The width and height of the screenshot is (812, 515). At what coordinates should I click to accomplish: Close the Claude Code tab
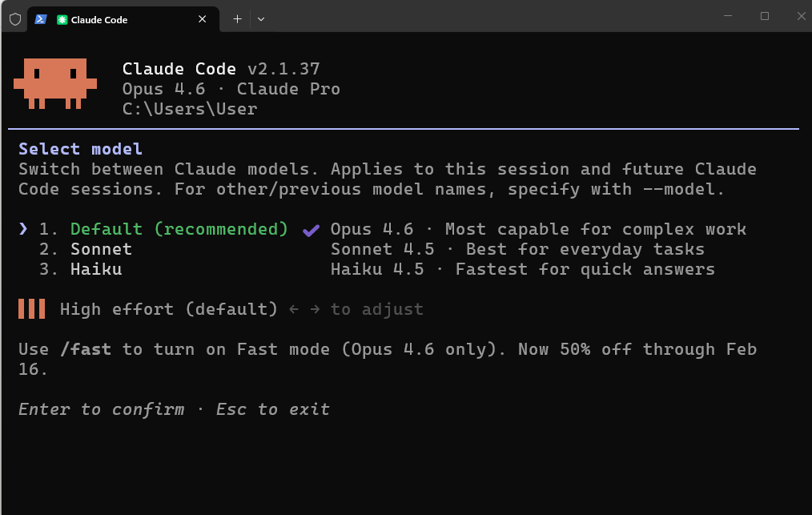202,18
